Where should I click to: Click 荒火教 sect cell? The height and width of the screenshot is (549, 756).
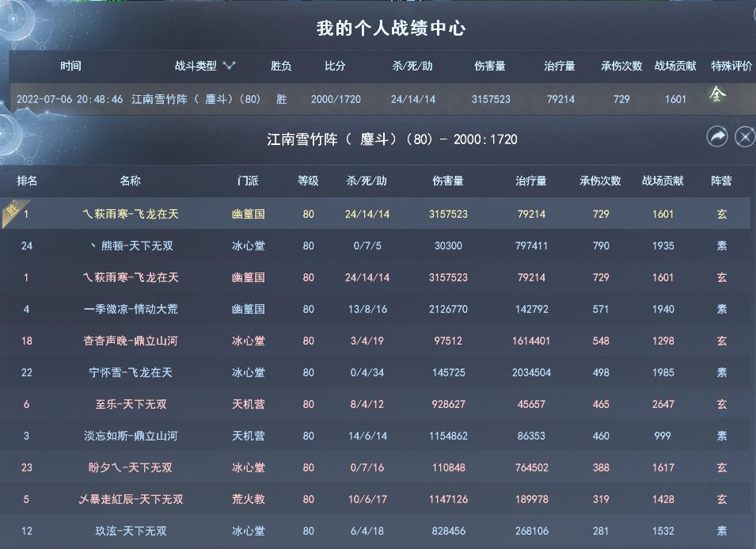[x=249, y=499]
